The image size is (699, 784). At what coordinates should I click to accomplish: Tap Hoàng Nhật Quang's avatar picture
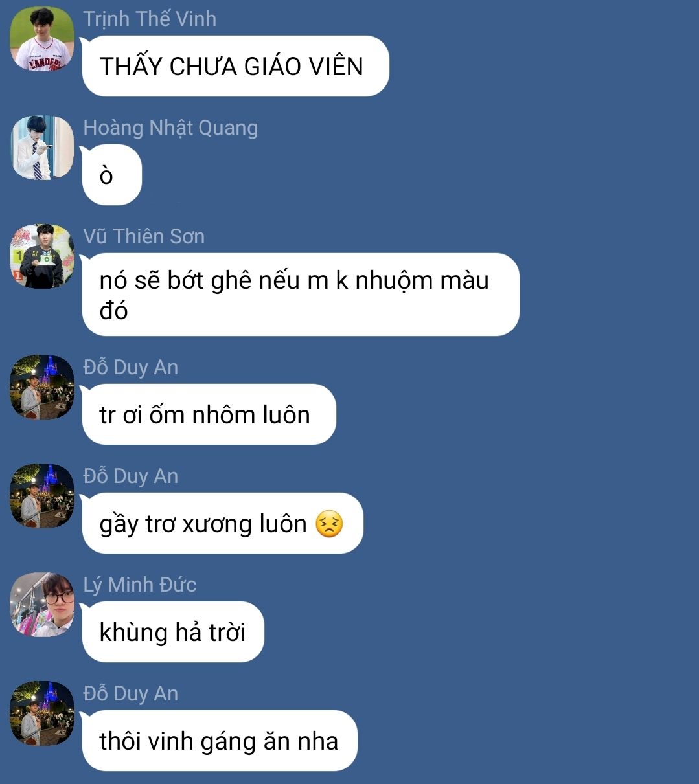(42, 148)
